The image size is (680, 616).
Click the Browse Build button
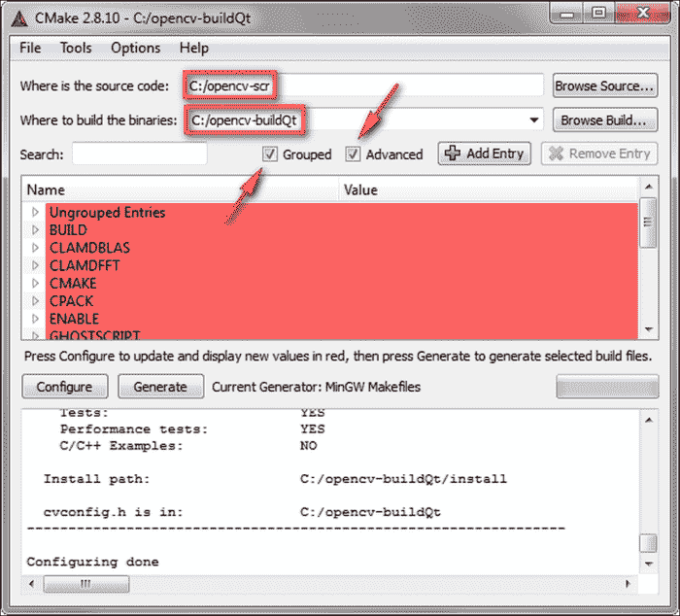pyautogui.click(x=605, y=120)
